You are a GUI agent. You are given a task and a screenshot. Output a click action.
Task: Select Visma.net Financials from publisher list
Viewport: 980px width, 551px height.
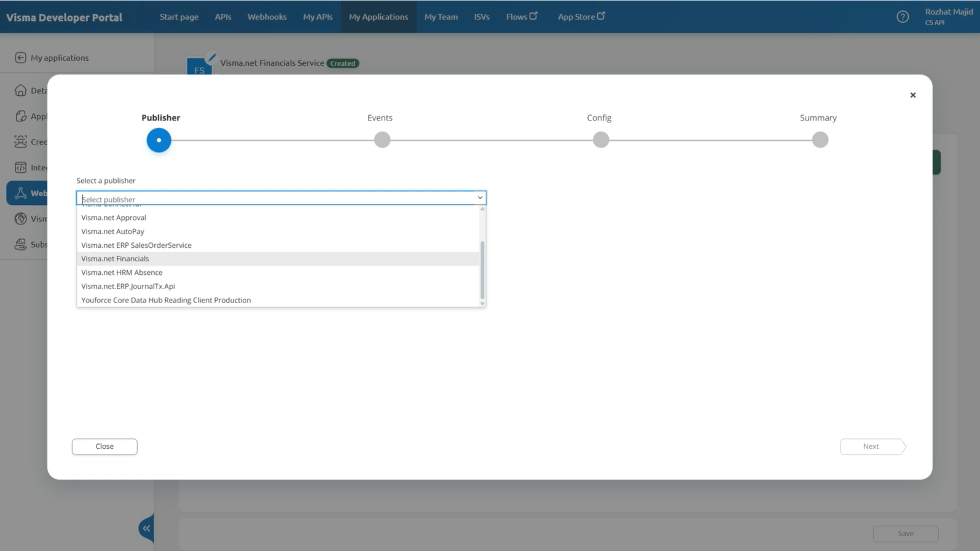tap(115, 259)
